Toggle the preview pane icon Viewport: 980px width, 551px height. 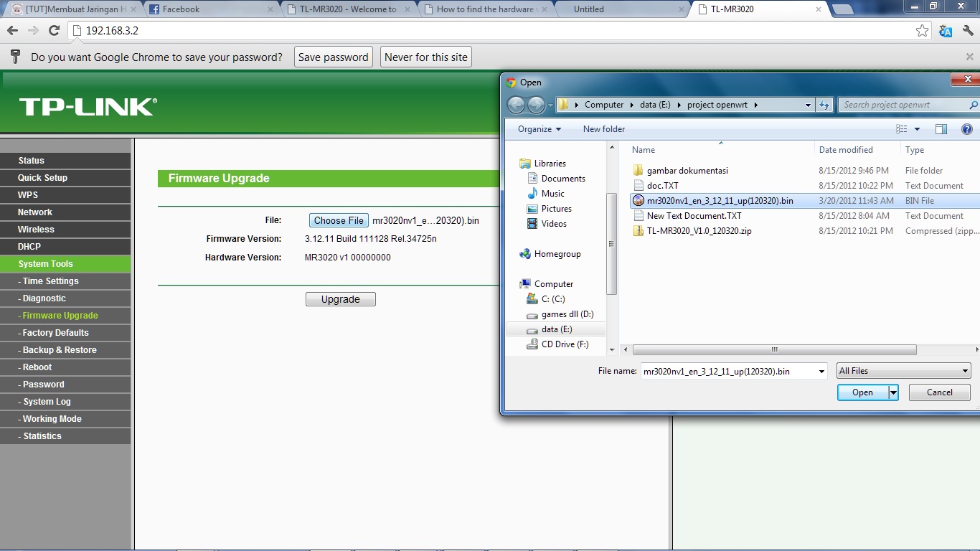point(941,129)
